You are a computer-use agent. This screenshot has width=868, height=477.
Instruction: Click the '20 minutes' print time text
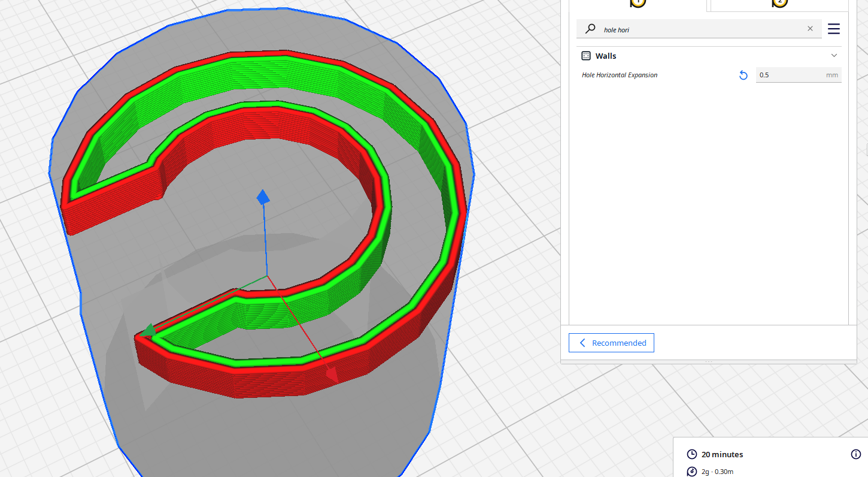point(722,454)
